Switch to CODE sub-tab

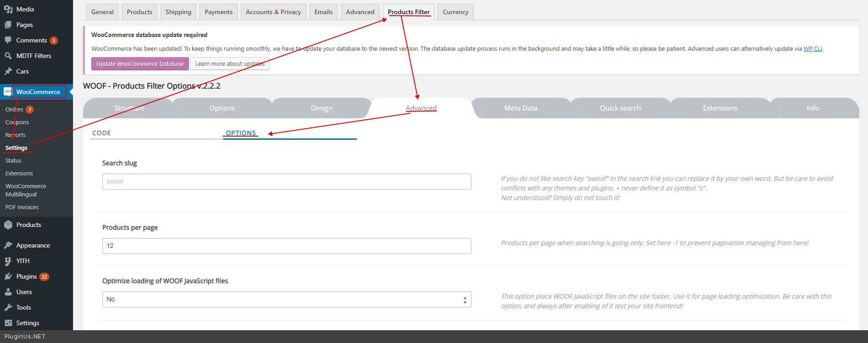(x=102, y=133)
